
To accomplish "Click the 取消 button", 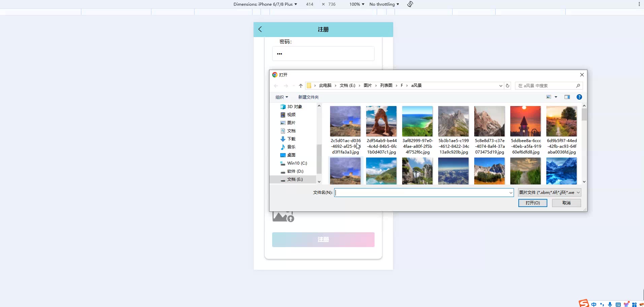I will (x=566, y=203).
